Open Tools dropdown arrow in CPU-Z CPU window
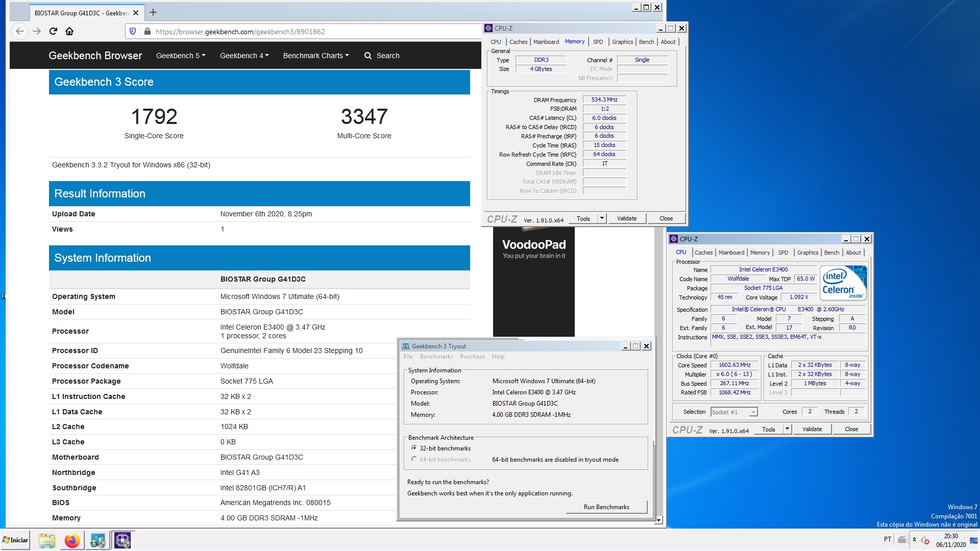The height and width of the screenshot is (551, 980). pyautogui.click(x=787, y=429)
